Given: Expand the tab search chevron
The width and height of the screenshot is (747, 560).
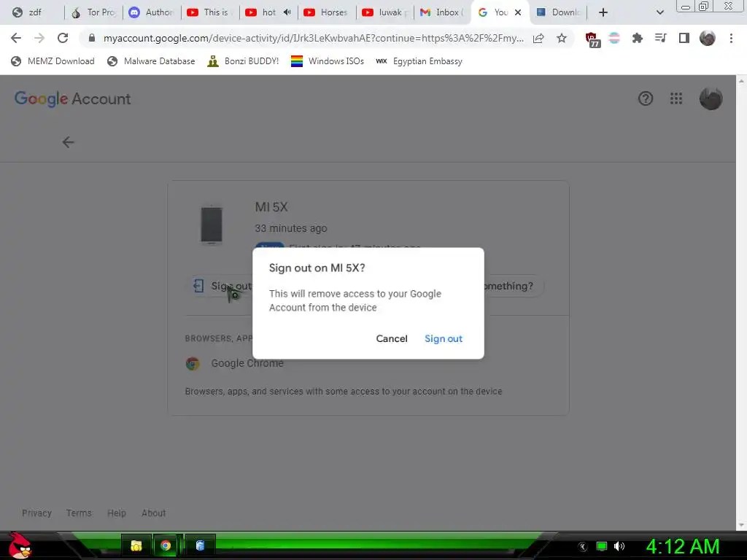Looking at the screenshot, I should click(x=659, y=12).
